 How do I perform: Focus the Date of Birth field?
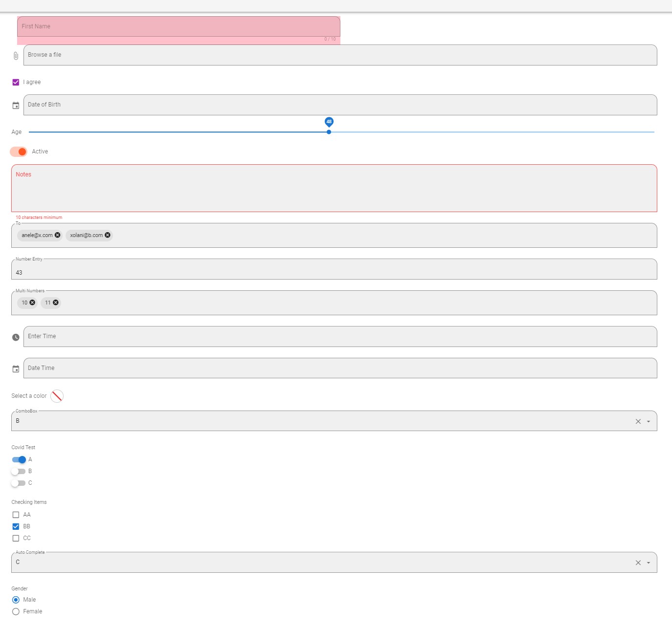tap(340, 105)
